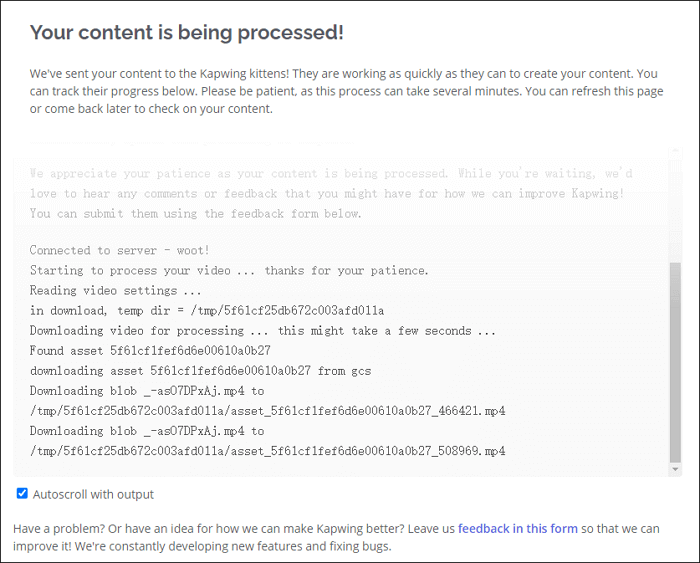This screenshot has width=700, height=563.
Task: Click the "Your content is being processed!" heading
Action: pos(186,32)
